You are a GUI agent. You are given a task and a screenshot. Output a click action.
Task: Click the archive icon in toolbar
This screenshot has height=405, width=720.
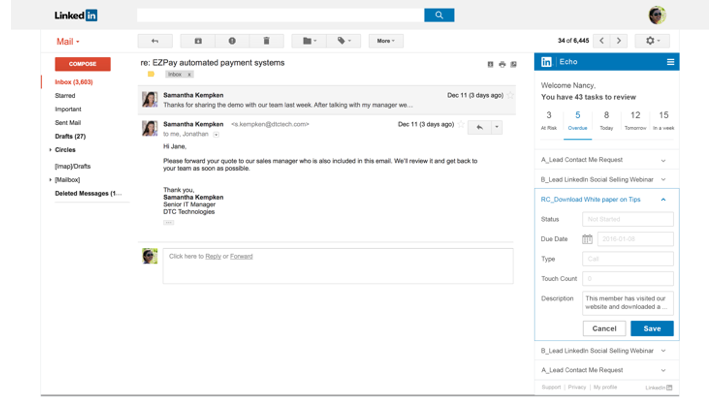click(x=198, y=41)
